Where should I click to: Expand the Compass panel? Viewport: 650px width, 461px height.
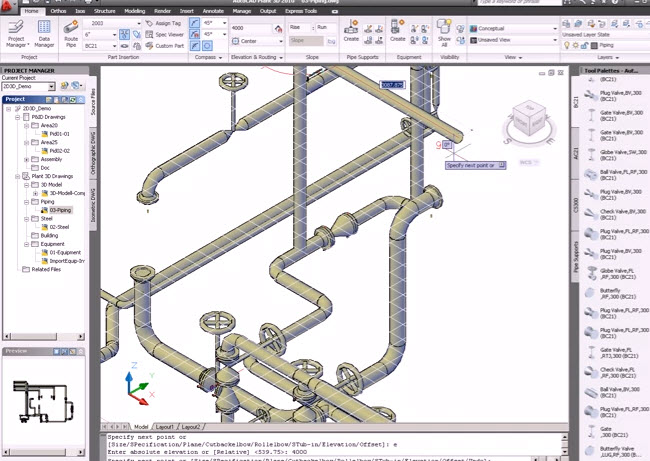tap(208, 57)
